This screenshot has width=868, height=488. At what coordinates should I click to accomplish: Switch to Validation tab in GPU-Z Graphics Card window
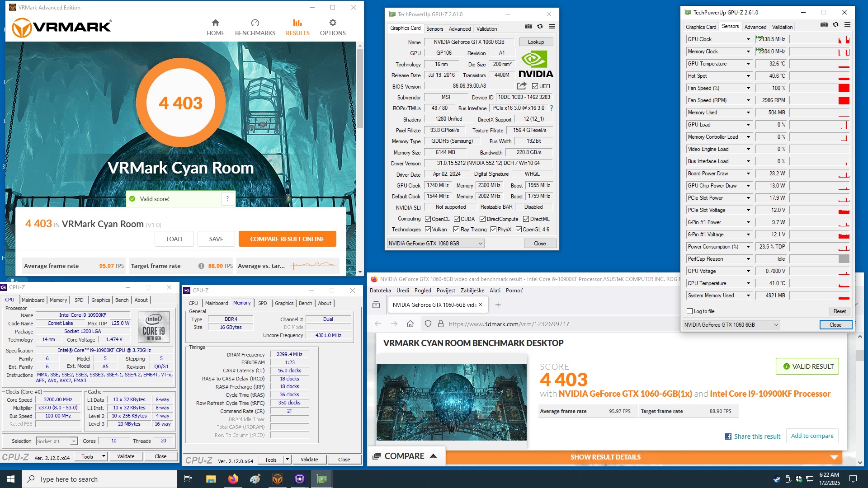(486, 29)
